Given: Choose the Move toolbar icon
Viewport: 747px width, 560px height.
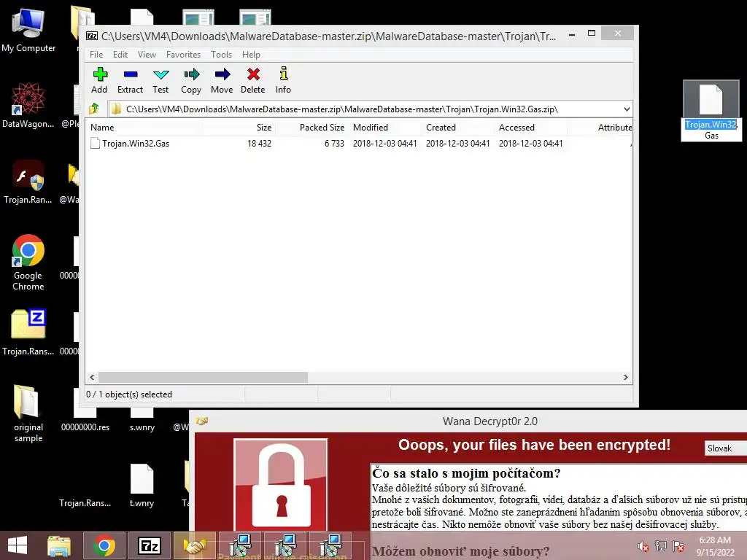Looking at the screenshot, I should click(222, 80).
